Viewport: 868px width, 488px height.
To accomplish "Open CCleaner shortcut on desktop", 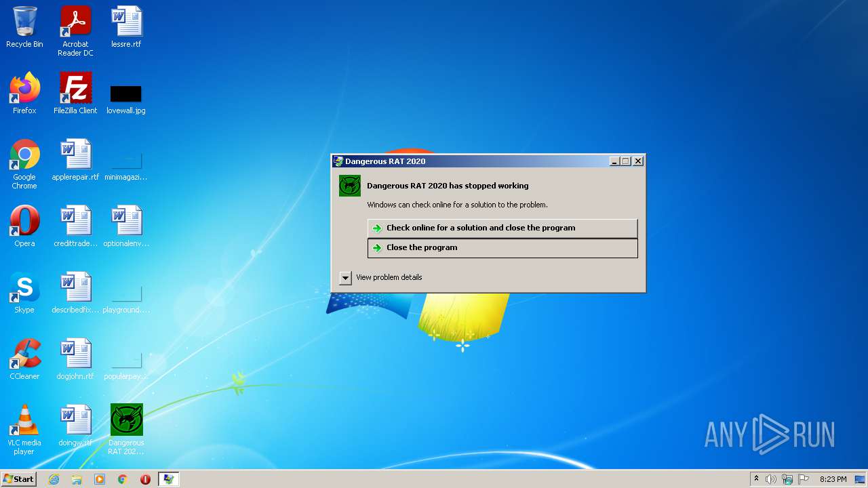I will (x=24, y=359).
